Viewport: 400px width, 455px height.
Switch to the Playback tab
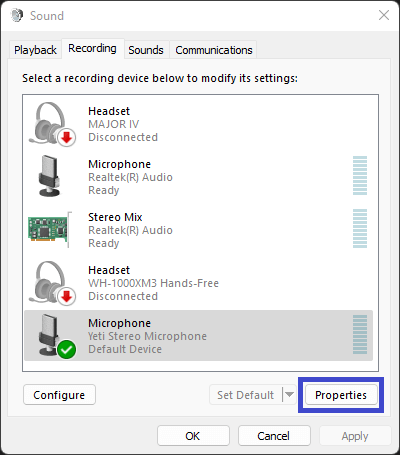pyautogui.click(x=35, y=50)
